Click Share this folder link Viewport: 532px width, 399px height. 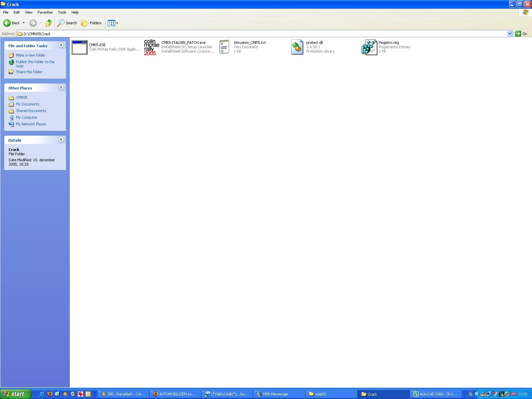pyautogui.click(x=29, y=72)
